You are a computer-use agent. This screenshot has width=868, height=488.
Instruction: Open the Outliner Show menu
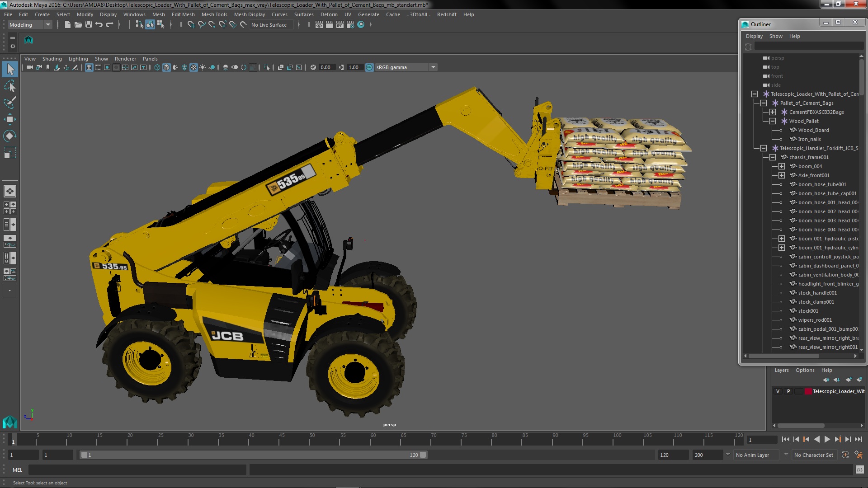(x=776, y=36)
